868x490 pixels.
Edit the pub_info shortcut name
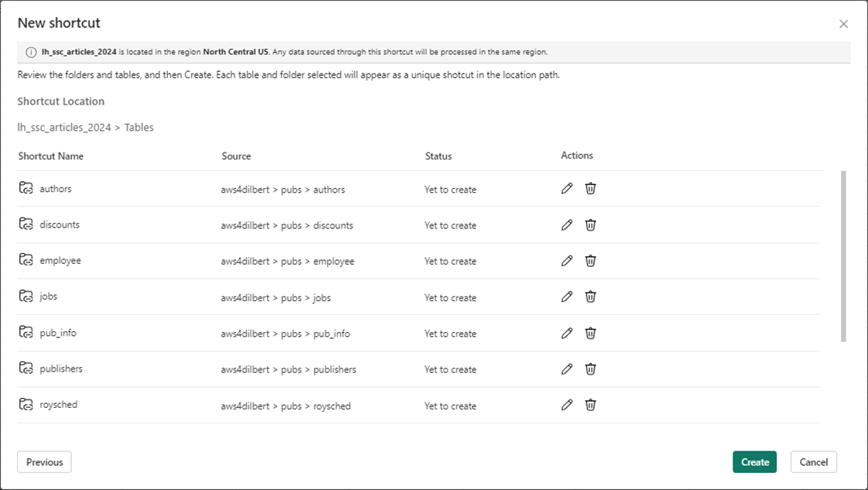(567, 334)
